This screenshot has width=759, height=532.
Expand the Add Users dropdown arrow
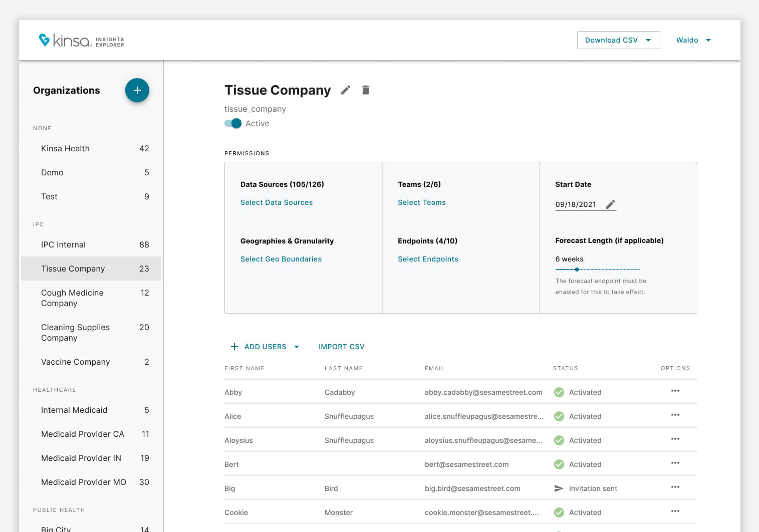[x=297, y=347]
